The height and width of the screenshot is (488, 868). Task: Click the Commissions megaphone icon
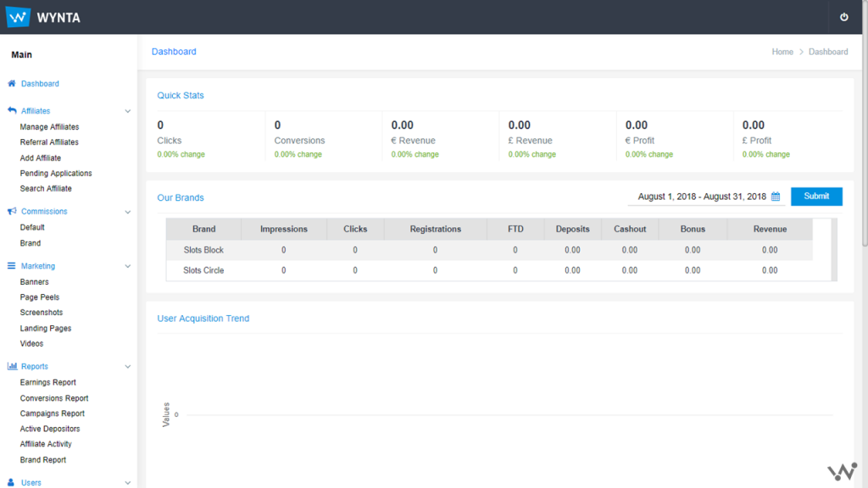click(x=12, y=211)
